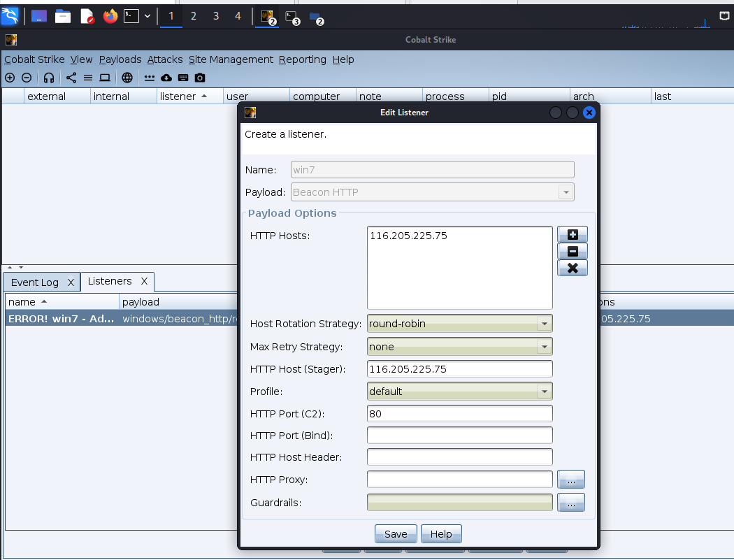The height and width of the screenshot is (560, 734).
Task: Click Cobalt Strike taskbar window icon
Action: (267, 17)
